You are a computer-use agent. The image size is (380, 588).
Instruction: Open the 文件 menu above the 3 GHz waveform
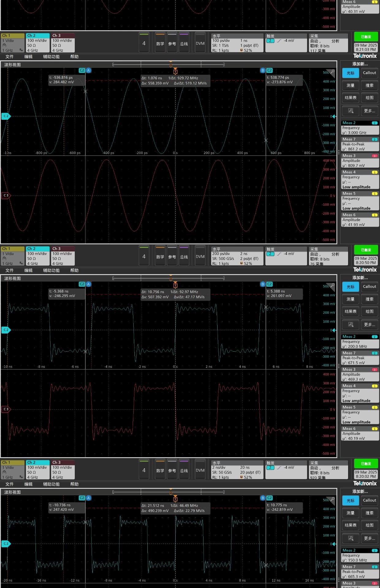coord(9,57)
